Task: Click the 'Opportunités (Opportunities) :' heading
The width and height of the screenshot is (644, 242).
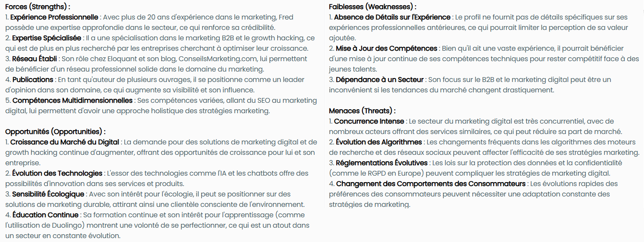Action: [x=56, y=132]
